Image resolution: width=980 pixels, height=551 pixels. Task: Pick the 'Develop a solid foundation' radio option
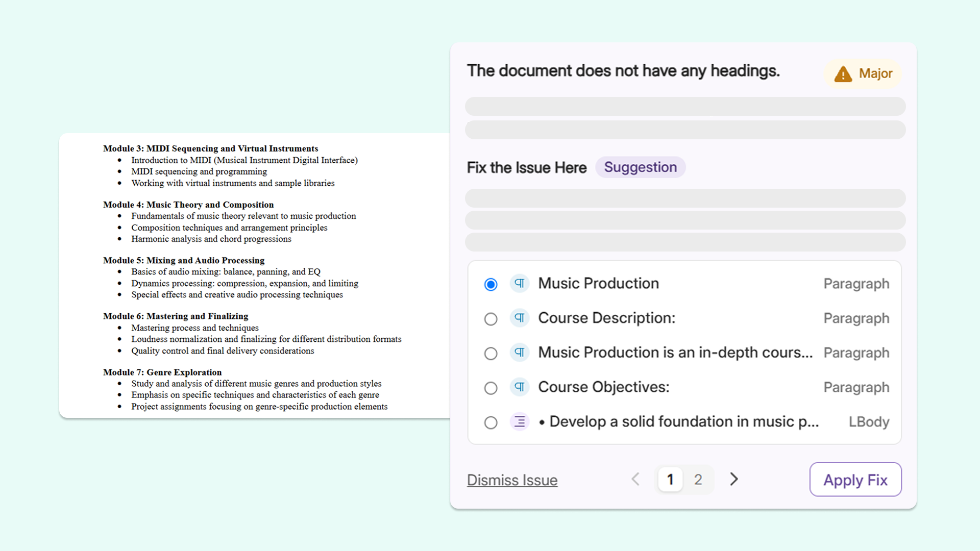pyautogui.click(x=491, y=422)
